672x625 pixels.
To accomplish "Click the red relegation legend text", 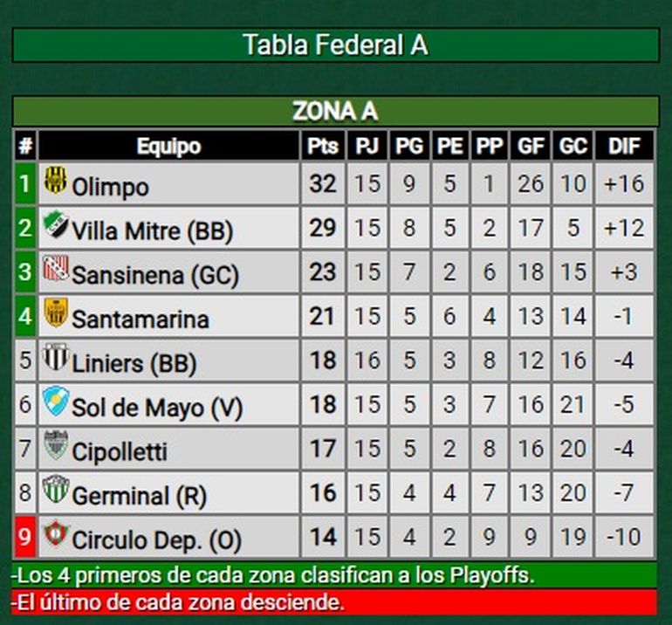I will point(178,601).
